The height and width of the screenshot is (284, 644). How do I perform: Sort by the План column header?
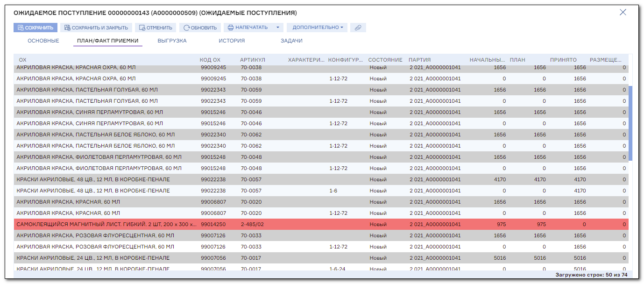518,60
